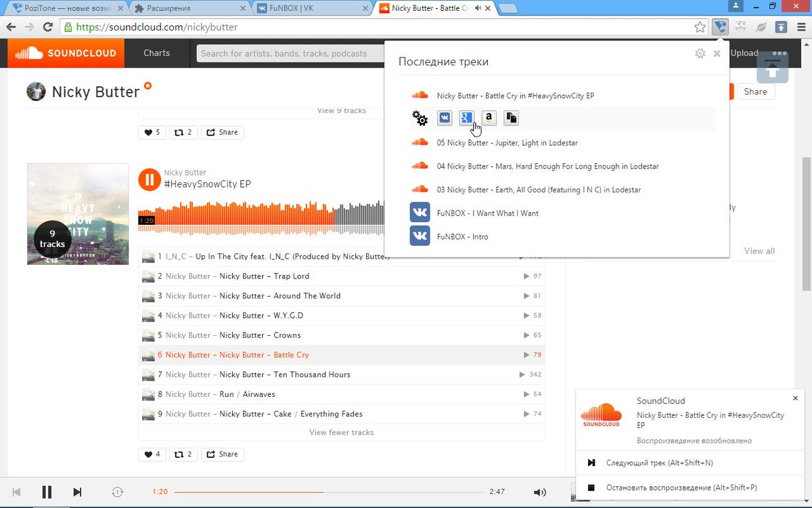Close the Последние треки popup

[717, 54]
